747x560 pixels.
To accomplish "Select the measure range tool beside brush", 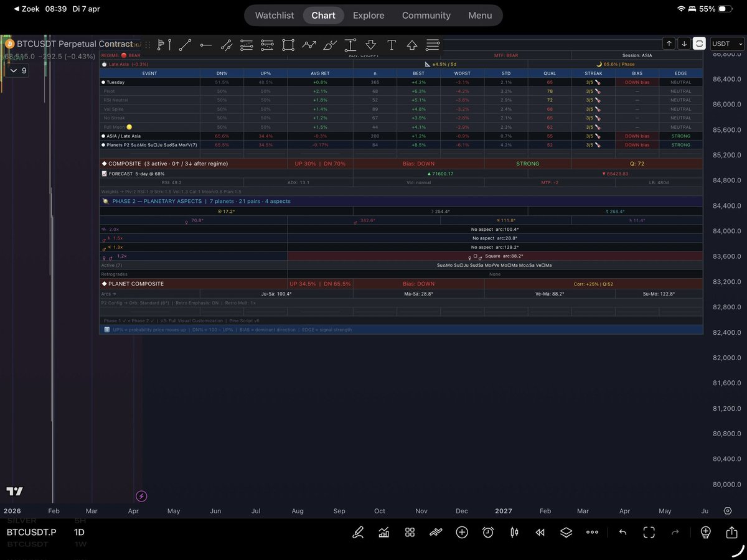I will pyautogui.click(x=350, y=45).
